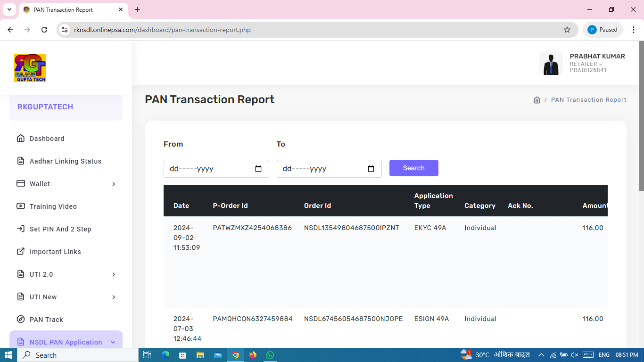
Task: Expand the UTI 2.0 submenu
Action: tap(114, 274)
